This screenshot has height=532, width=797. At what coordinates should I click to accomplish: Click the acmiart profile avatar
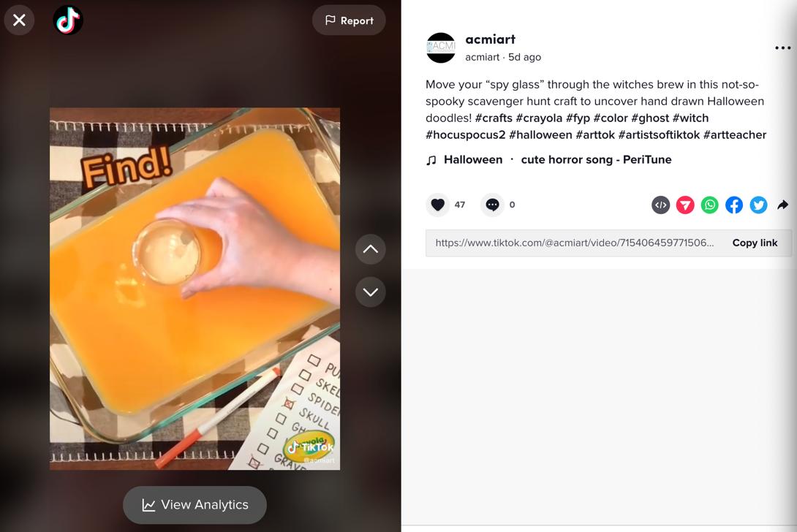pyautogui.click(x=441, y=47)
